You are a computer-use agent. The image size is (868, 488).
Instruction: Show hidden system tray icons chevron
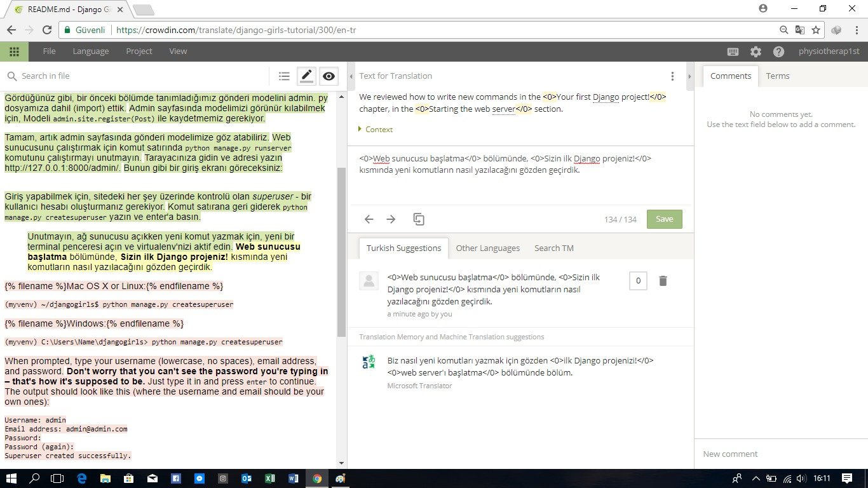[x=756, y=478]
